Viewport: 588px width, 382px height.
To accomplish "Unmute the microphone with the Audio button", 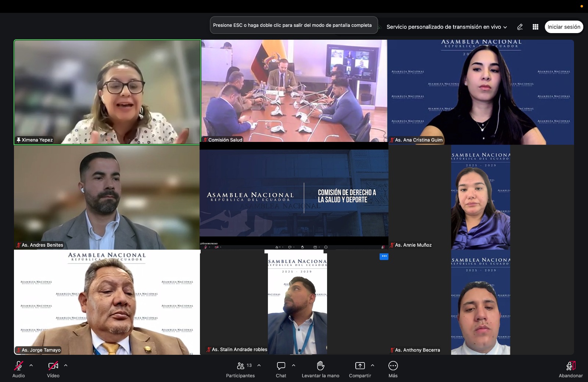I will point(18,369).
